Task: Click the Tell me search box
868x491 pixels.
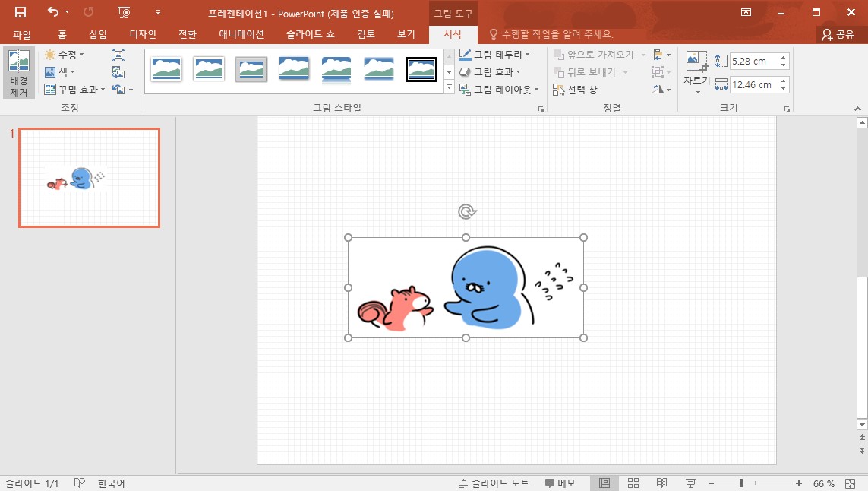Action: coord(554,34)
